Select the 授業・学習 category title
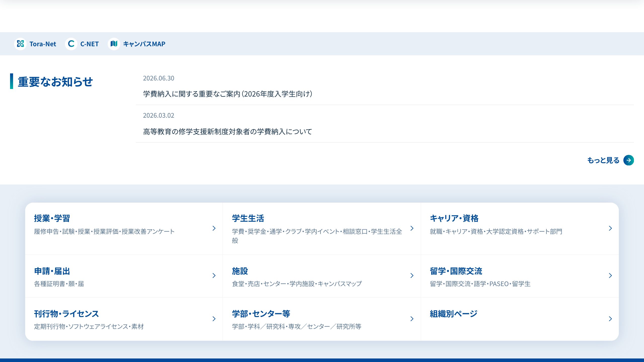Image resolution: width=644 pixels, height=362 pixels. tap(52, 218)
